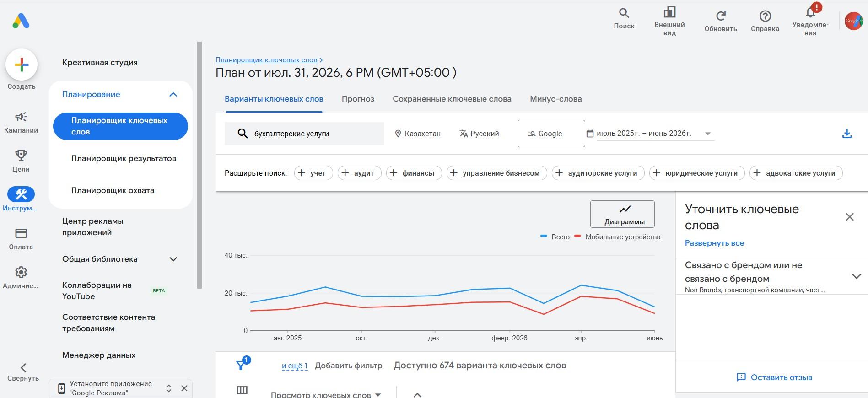The width and height of the screenshot is (868, 398).
Task: Click Развернуть все link
Action: pos(714,243)
